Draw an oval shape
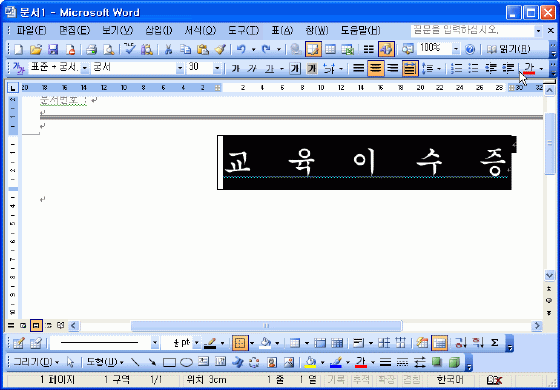 [186, 363]
